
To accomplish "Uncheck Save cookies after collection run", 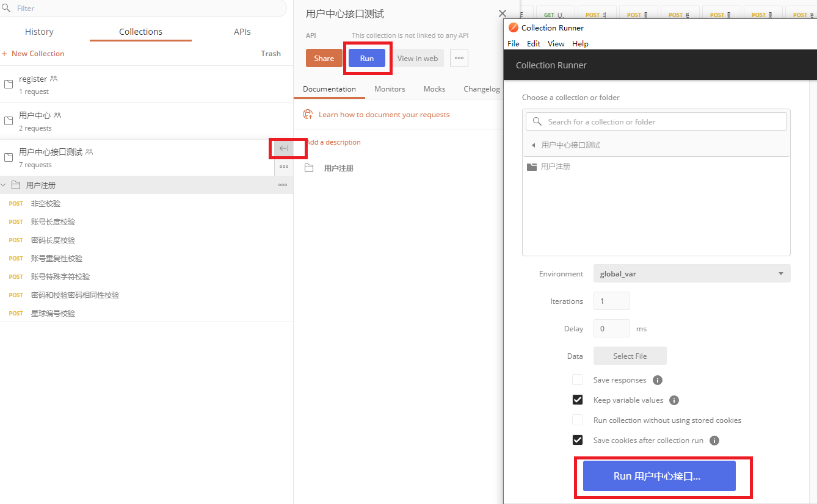I will [x=578, y=440].
